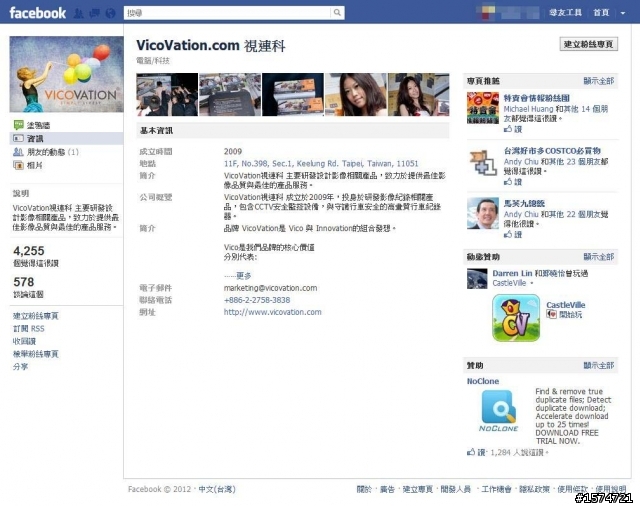The height and width of the screenshot is (506, 640).
Task: Open 特賣會情報粉絲團 page link
Action: click(x=536, y=98)
